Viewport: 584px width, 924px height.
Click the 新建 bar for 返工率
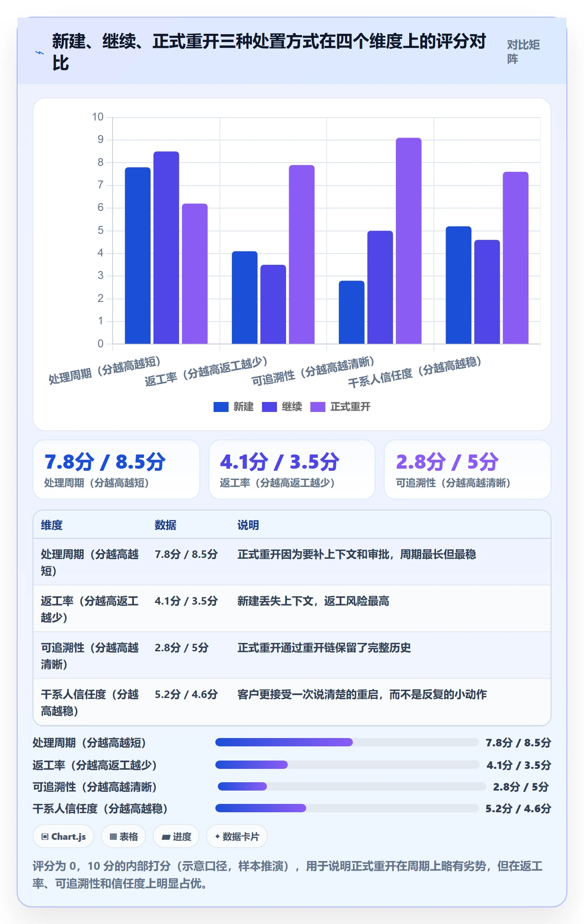(244, 297)
